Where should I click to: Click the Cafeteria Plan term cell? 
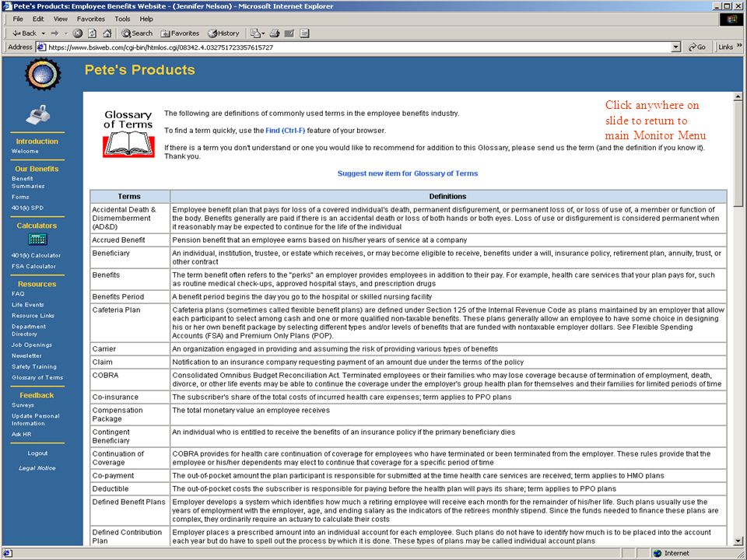[130, 323]
